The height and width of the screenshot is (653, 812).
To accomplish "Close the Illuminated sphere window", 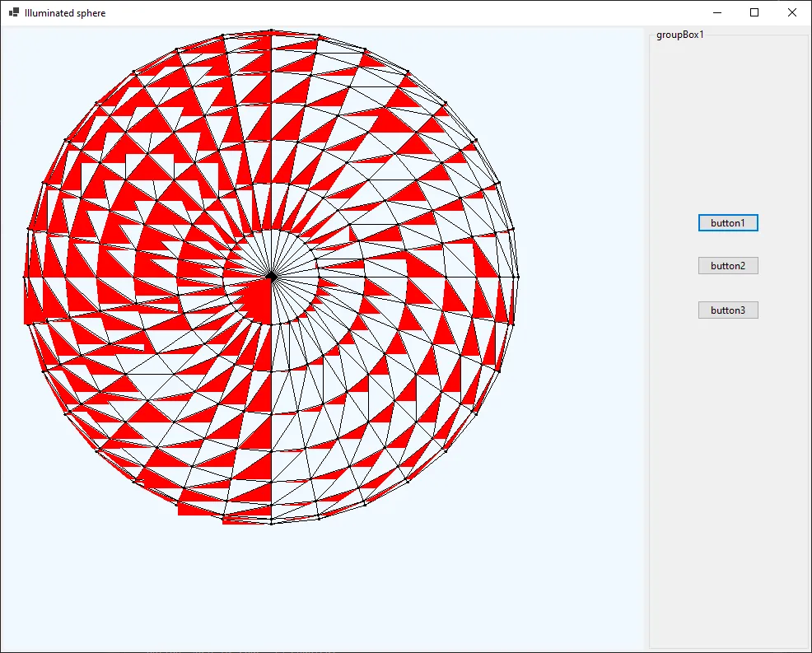I will 792,13.
